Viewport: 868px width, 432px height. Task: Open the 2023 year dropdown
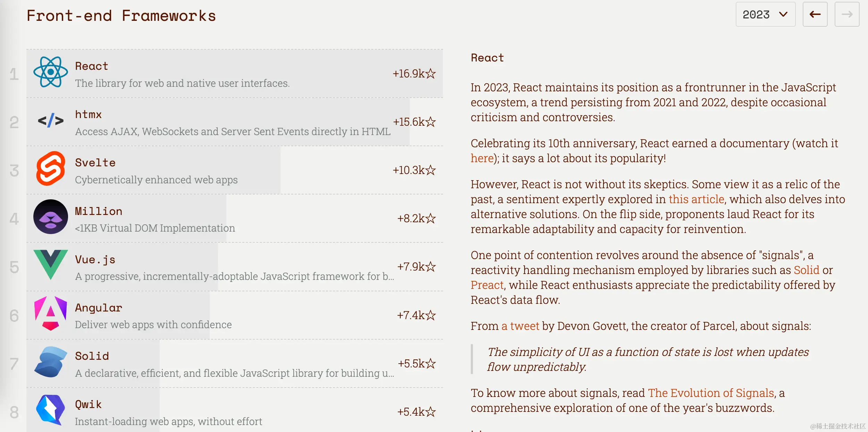point(766,14)
